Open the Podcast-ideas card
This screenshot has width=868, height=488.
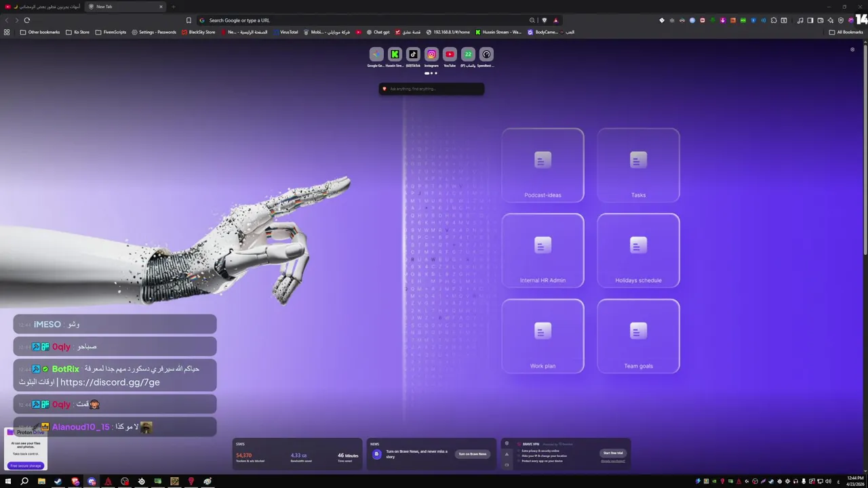pos(542,165)
